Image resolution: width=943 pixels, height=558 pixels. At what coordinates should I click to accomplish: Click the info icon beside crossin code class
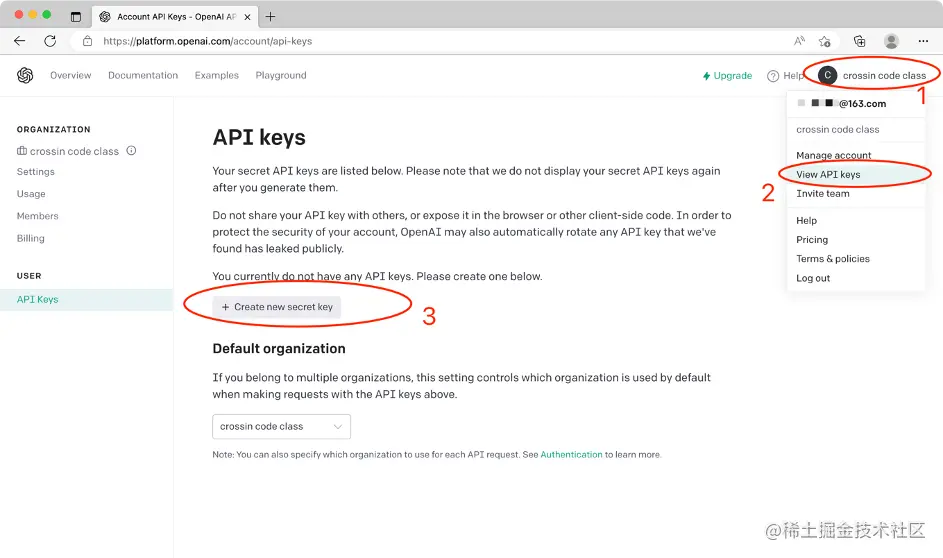tap(131, 151)
